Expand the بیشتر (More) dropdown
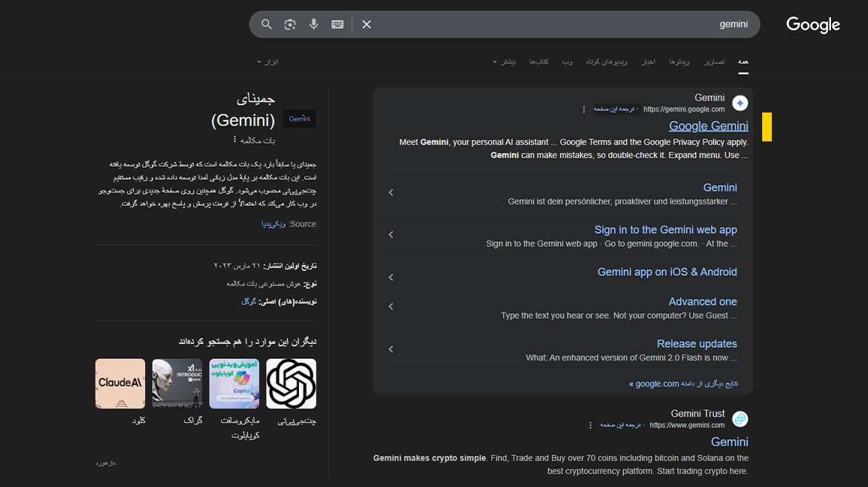 click(x=505, y=62)
